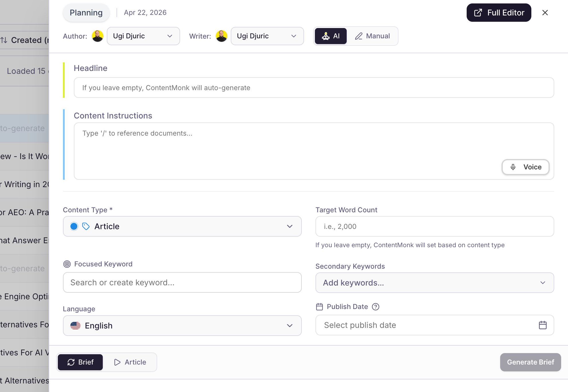This screenshot has height=392, width=568.
Task: Click the blue Article color dot
Action: pos(74,226)
